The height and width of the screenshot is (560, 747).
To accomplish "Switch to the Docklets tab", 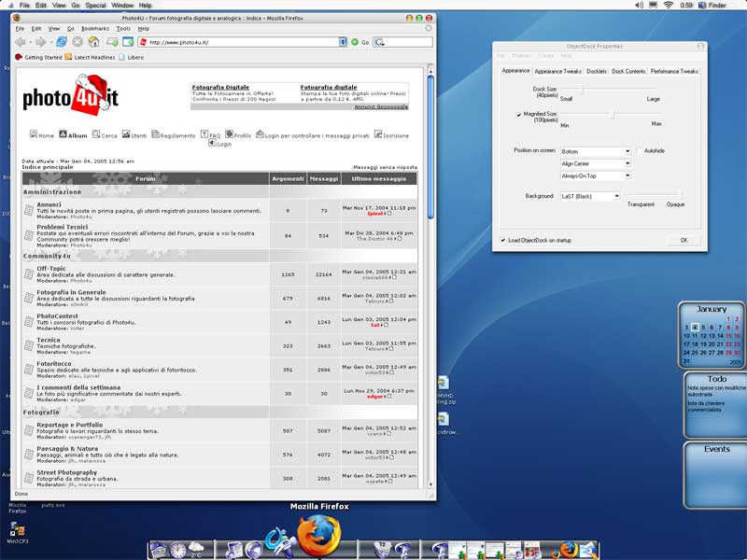I will click(x=597, y=71).
